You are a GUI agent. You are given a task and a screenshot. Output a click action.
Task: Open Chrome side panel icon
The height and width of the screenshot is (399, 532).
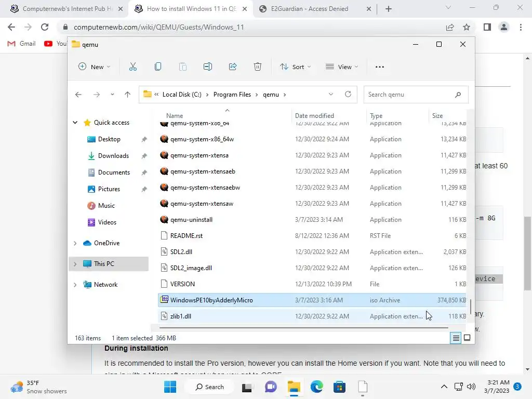487,27
